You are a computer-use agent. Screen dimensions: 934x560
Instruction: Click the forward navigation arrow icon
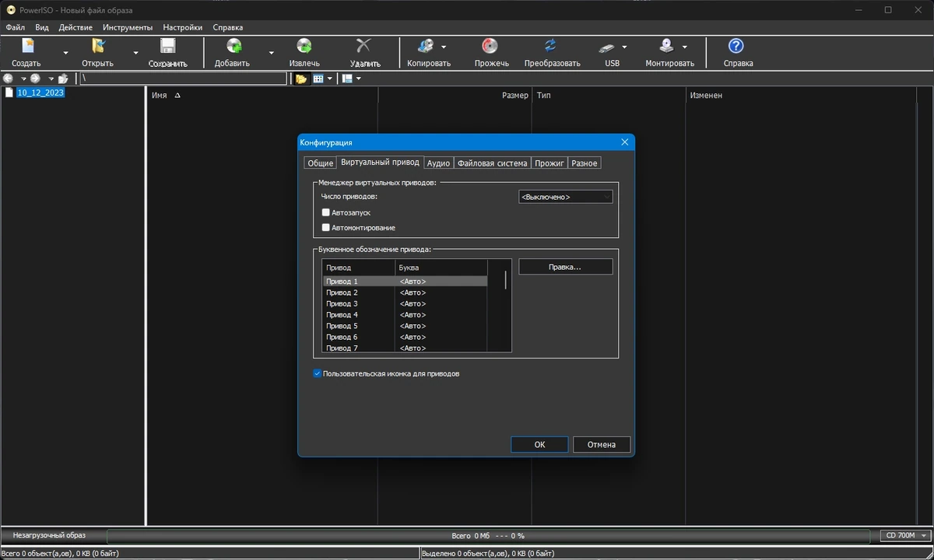point(35,79)
